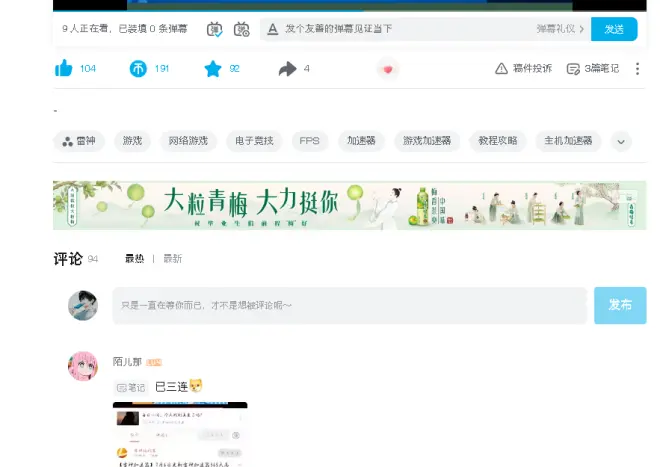Click the share arrow icon
Viewport: 660px width, 467px height.
tap(288, 68)
